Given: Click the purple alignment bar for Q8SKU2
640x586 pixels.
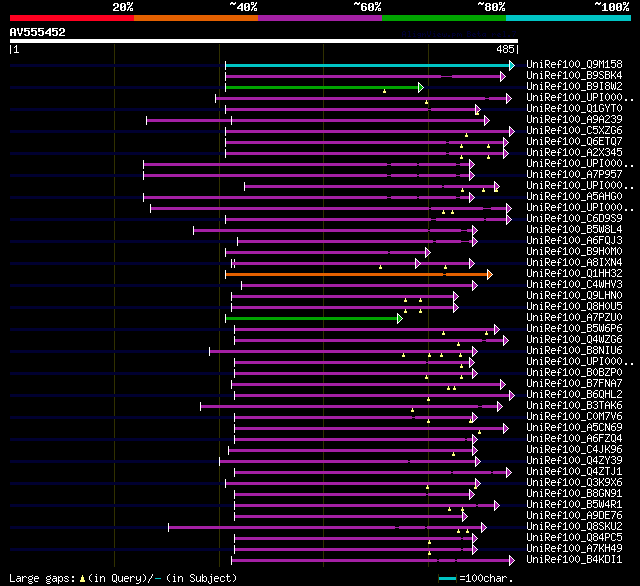Looking at the screenshot, I should [x=325, y=528].
